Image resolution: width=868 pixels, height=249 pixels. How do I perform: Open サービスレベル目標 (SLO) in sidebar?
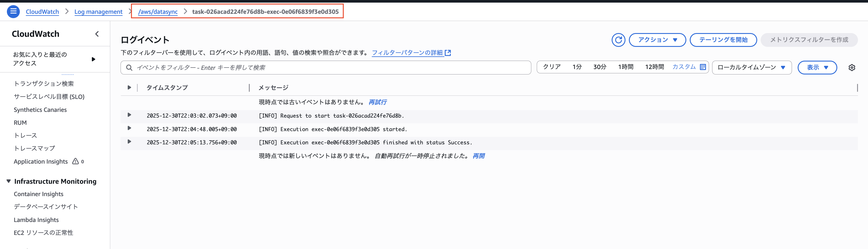click(49, 97)
